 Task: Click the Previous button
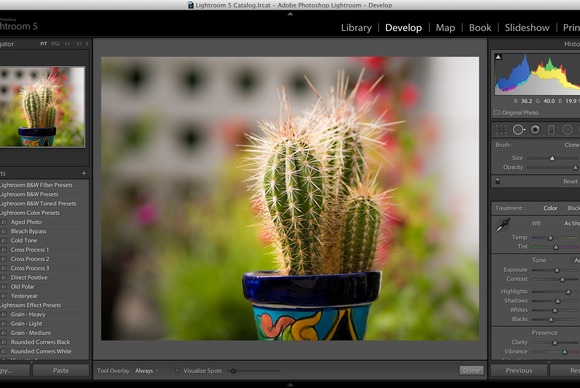[519, 371]
